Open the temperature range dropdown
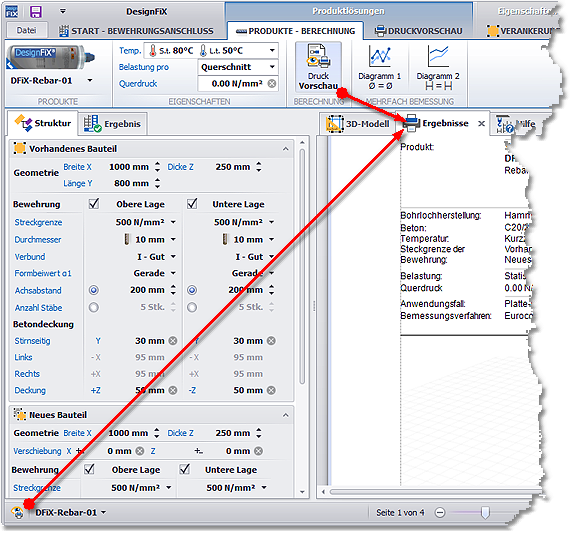The image size is (570, 533). tap(272, 51)
